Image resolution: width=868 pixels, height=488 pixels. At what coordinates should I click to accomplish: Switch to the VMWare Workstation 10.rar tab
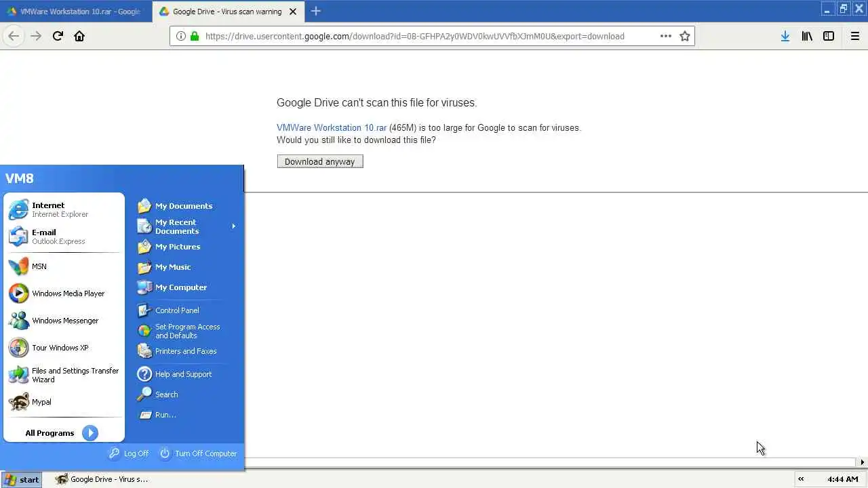click(75, 12)
